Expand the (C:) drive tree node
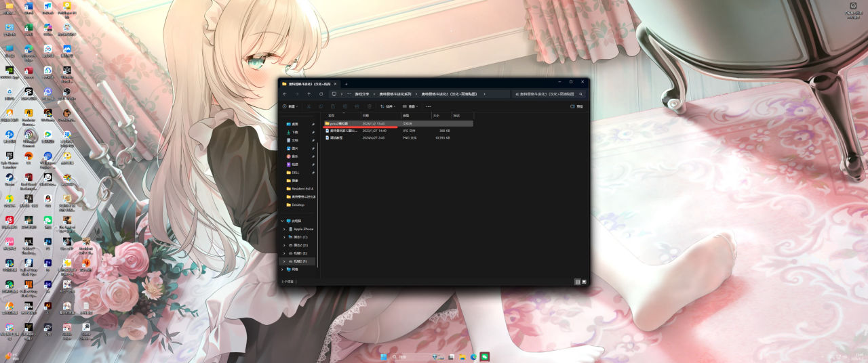868x363 pixels. (x=284, y=237)
